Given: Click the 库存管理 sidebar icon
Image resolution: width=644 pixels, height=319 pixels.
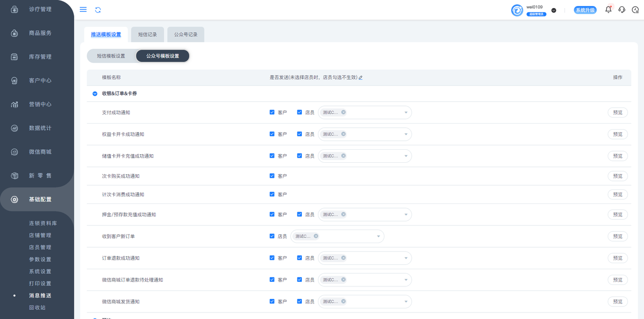Looking at the screenshot, I should (15, 57).
